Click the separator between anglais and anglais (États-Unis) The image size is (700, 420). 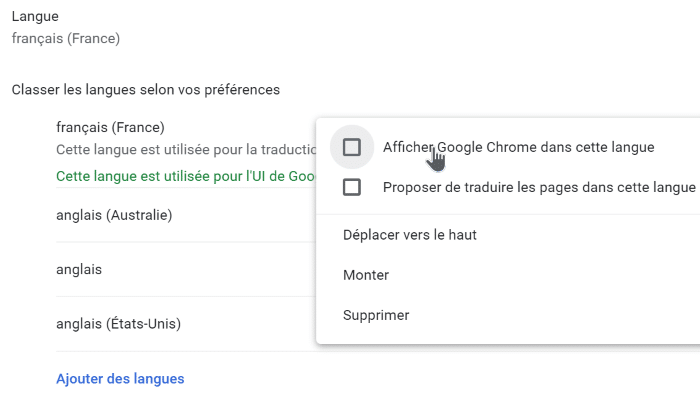(185, 297)
